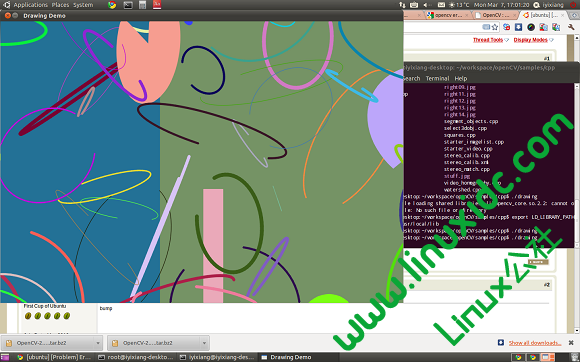Open the red dictionary launcher in top panel
The width and height of the screenshot is (580, 362).
click(157, 5)
